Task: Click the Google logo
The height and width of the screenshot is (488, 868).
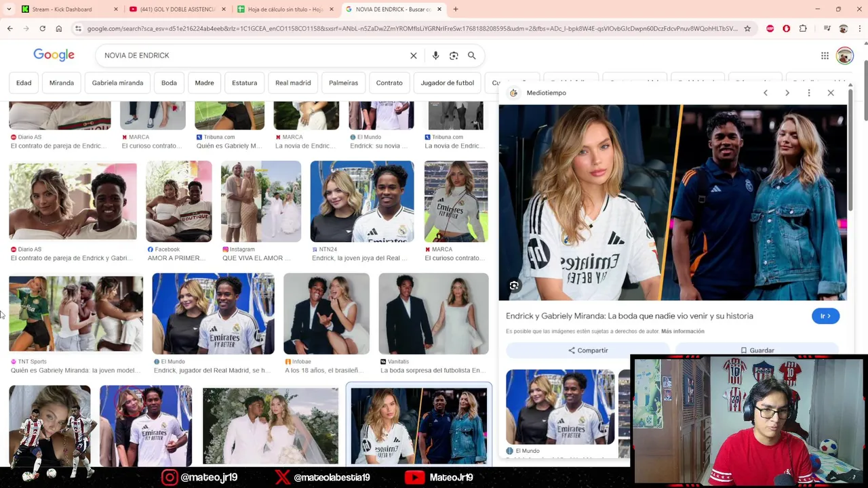Action: tap(54, 56)
